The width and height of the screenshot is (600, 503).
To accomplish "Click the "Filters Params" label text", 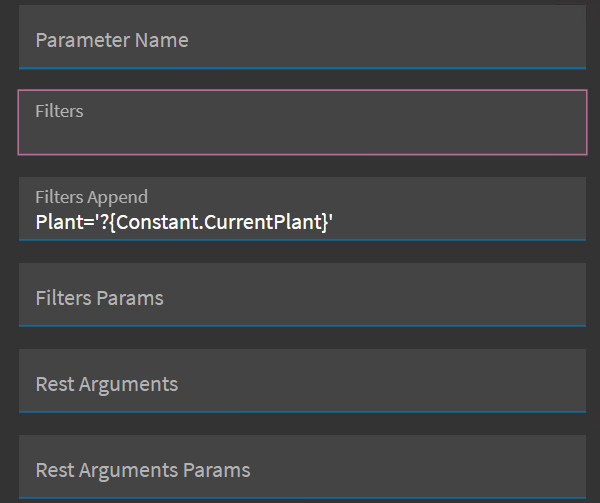I will point(99,298).
